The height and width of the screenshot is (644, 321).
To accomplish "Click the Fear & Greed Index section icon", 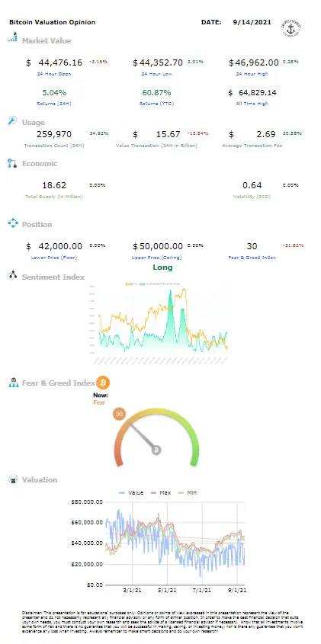I will (x=13, y=383).
